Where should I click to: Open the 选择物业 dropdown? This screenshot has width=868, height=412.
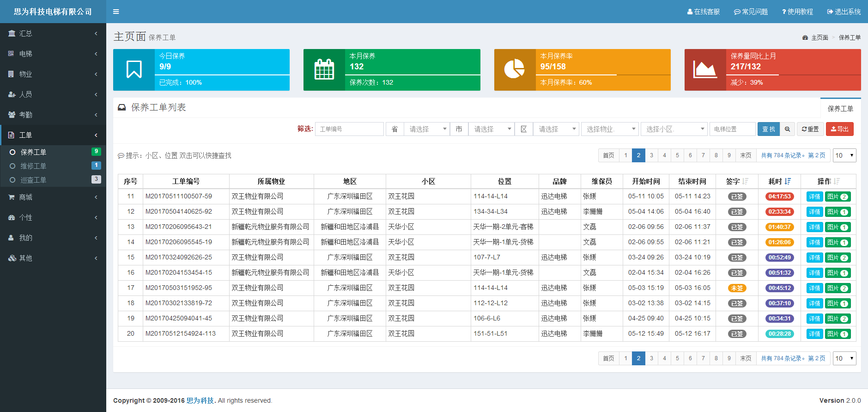(610, 129)
